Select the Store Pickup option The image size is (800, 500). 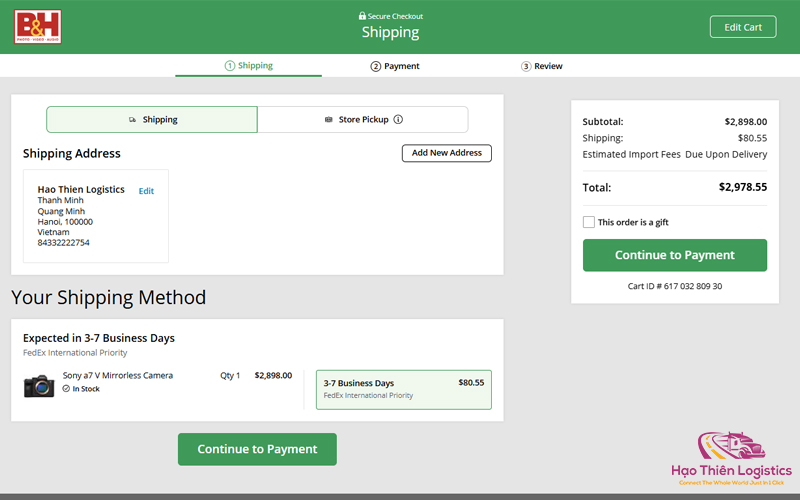click(x=363, y=119)
